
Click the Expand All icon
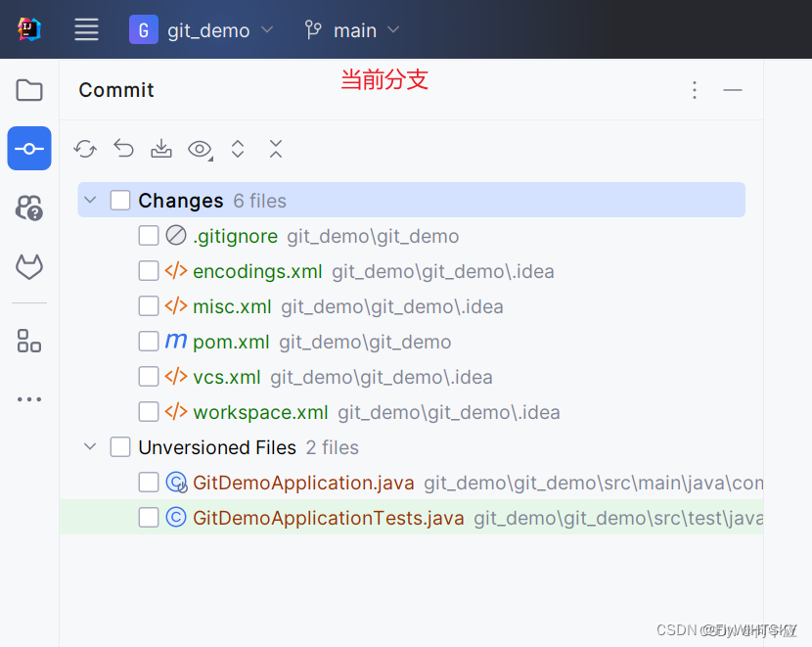[x=238, y=149]
